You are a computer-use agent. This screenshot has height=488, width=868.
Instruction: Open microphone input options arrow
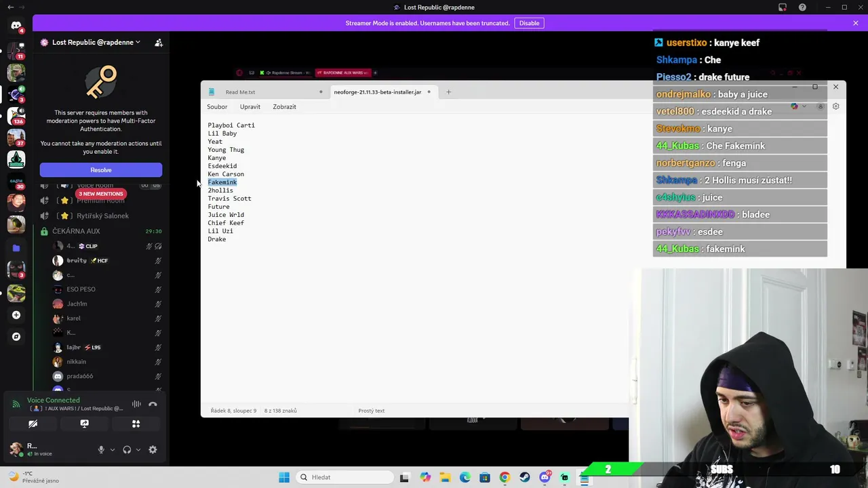(113, 449)
